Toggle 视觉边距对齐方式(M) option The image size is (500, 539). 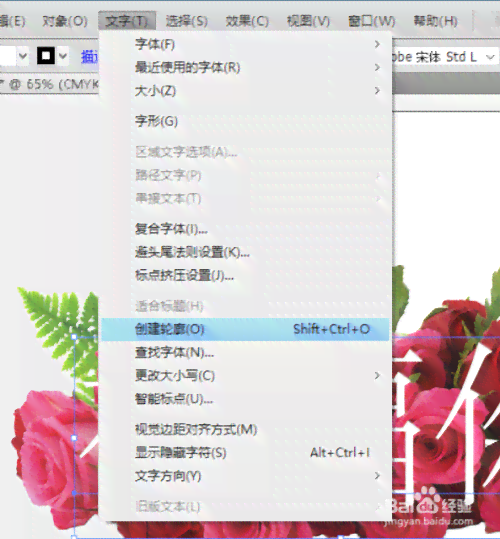point(245,429)
